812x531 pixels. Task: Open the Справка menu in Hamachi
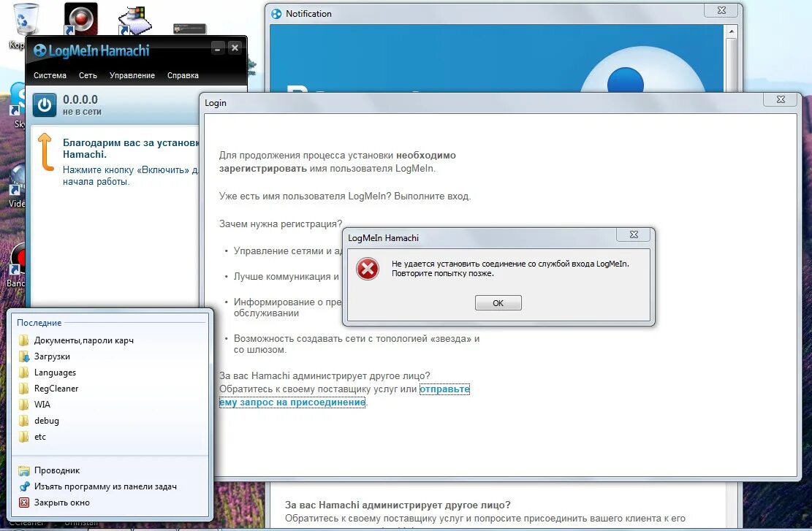(x=183, y=75)
